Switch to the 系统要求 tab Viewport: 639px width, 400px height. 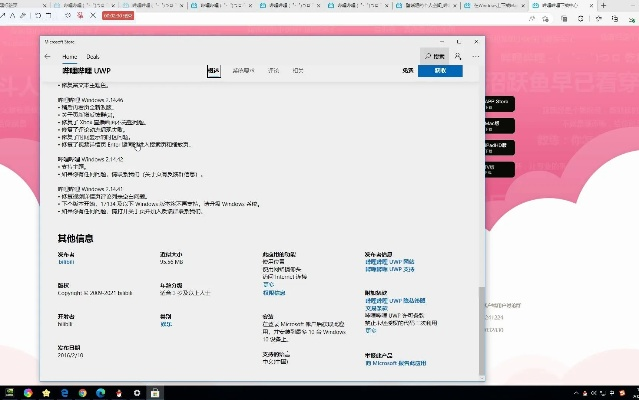(243, 71)
